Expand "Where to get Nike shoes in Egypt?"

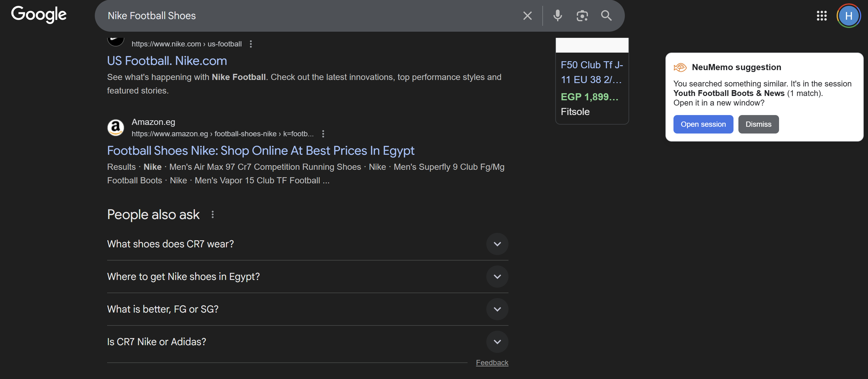pyautogui.click(x=497, y=277)
